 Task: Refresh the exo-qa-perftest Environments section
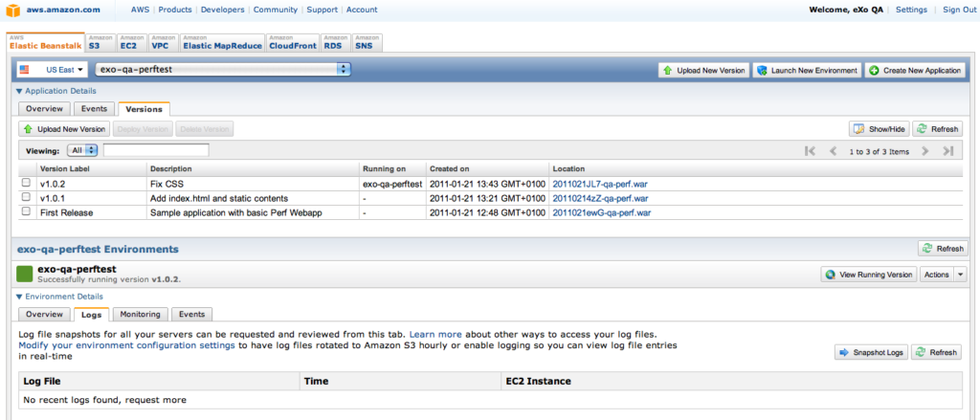[943, 249]
